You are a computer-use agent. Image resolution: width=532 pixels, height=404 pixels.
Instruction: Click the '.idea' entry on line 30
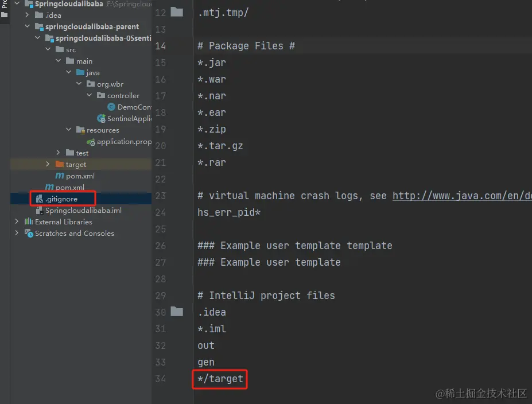click(x=212, y=312)
